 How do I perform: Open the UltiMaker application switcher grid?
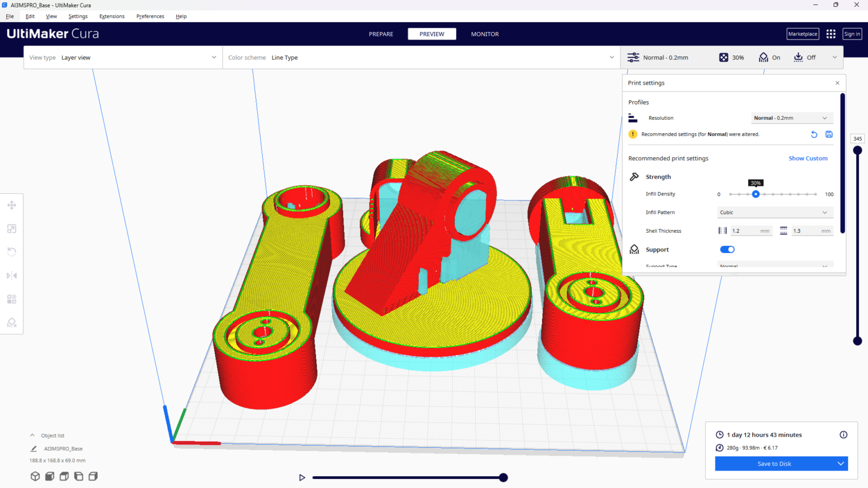tap(831, 33)
